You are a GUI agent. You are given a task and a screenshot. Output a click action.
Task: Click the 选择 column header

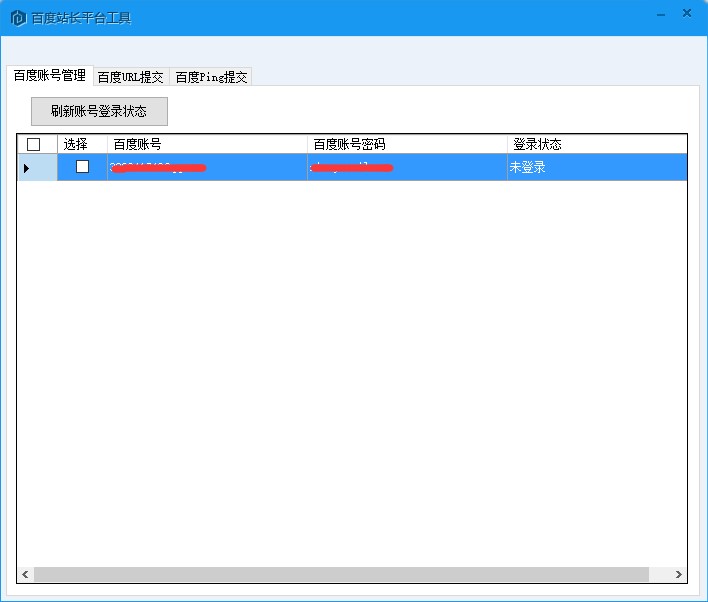coord(82,145)
